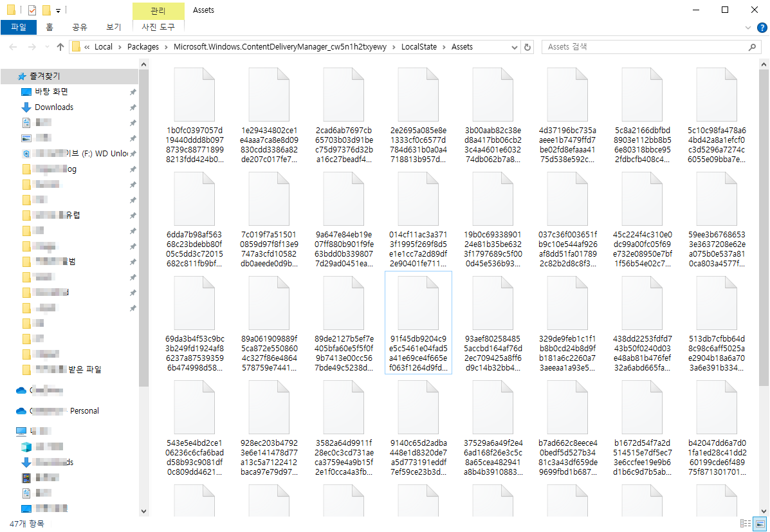Select file 6dda7b98af56368c23bdebb80f
The height and width of the screenshot is (532, 770).
[x=194, y=219]
